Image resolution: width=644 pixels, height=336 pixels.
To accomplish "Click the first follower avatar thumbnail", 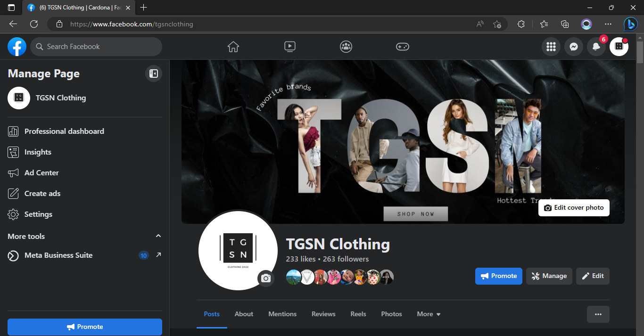I will 293,277.
